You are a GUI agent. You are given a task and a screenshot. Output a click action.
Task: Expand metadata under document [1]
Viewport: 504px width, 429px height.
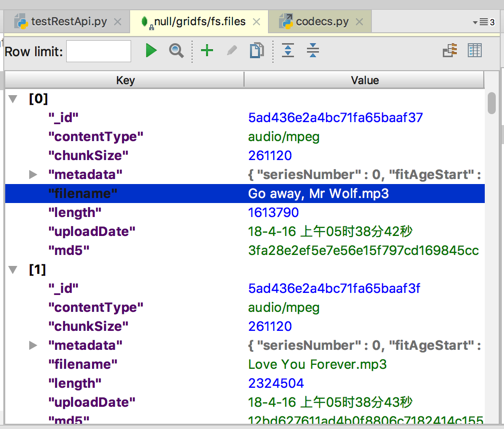click(x=33, y=345)
